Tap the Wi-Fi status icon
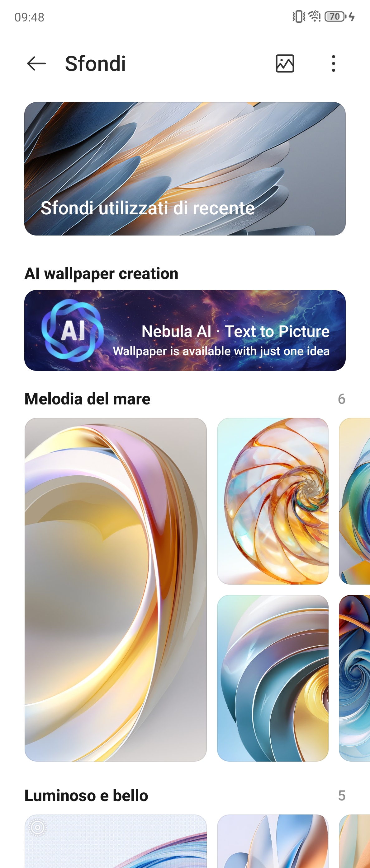This screenshot has width=370, height=868. pos(314,16)
